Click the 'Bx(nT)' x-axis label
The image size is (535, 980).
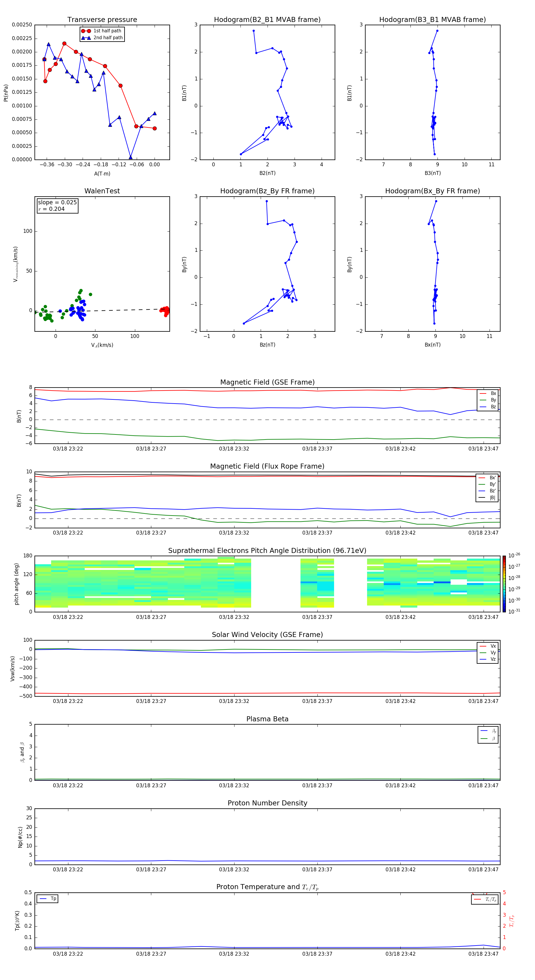pyautogui.click(x=432, y=345)
